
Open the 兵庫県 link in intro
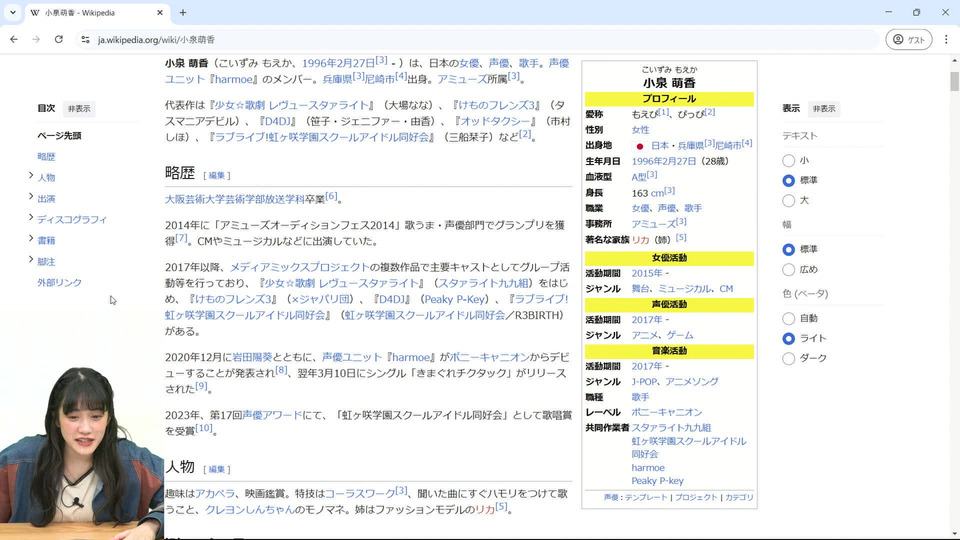pyautogui.click(x=337, y=79)
